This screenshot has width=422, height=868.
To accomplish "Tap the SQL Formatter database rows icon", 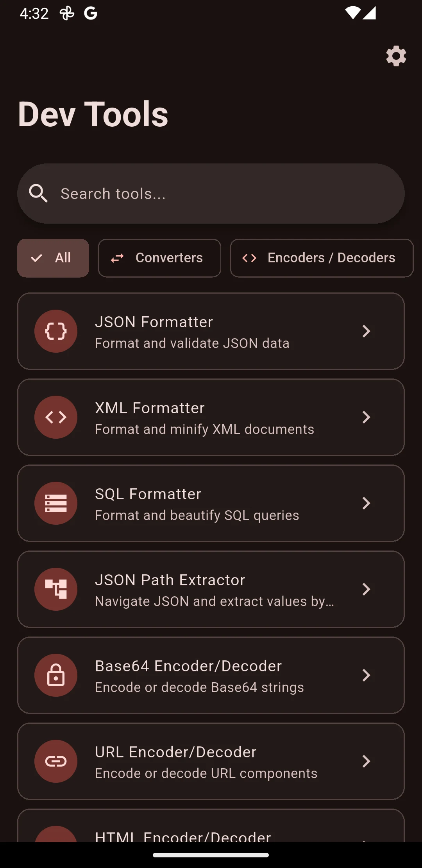I will coord(56,503).
